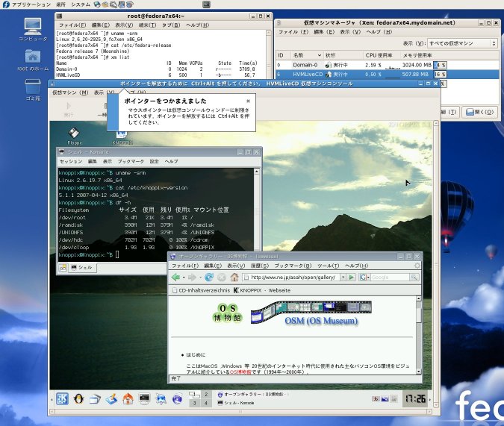
Task: Click the red OS博物館 link on page
Action: click(240, 372)
